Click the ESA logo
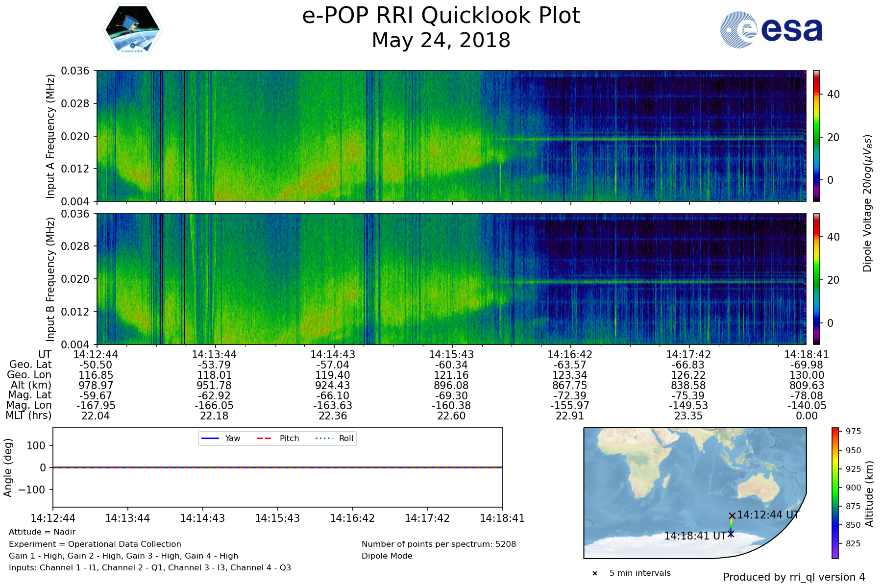The height and width of the screenshot is (588, 882). (771, 30)
